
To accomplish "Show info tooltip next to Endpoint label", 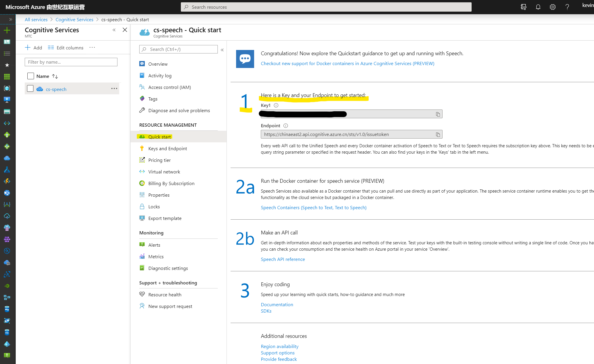I will pos(286,125).
